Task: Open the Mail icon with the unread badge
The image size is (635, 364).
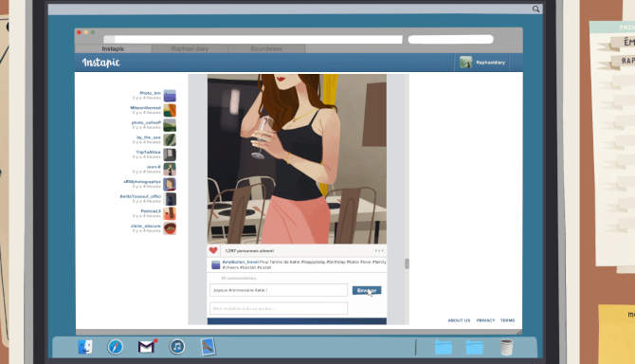Action: pyautogui.click(x=147, y=347)
